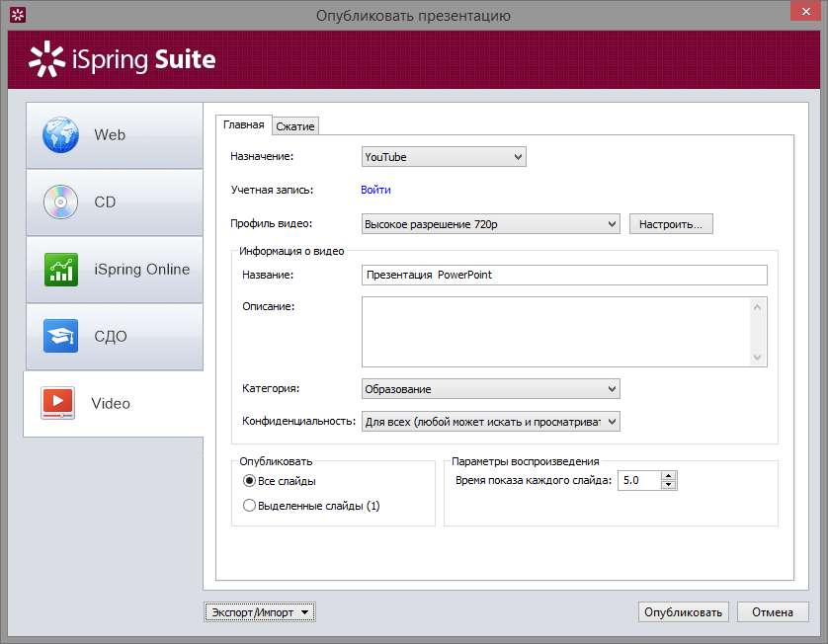Open the Экспорт/Импорт dropdown button

(259, 612)
